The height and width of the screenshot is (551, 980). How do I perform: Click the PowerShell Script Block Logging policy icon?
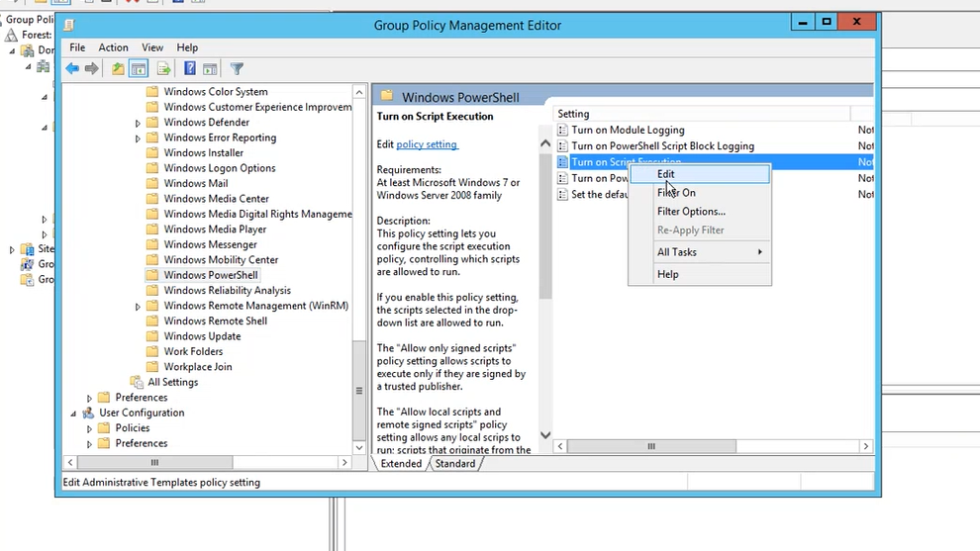562,146
